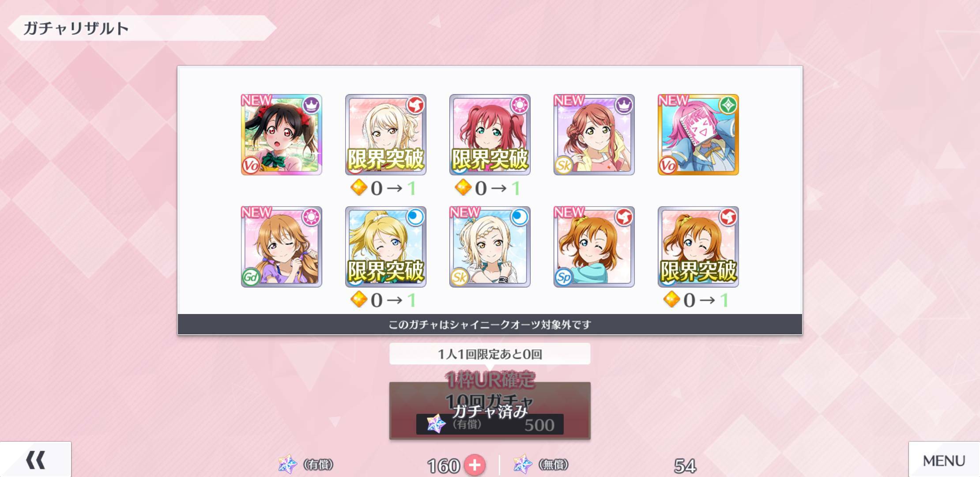
Task: Select the winking brown-haired Gd card
Action: (x=282, y=247)
